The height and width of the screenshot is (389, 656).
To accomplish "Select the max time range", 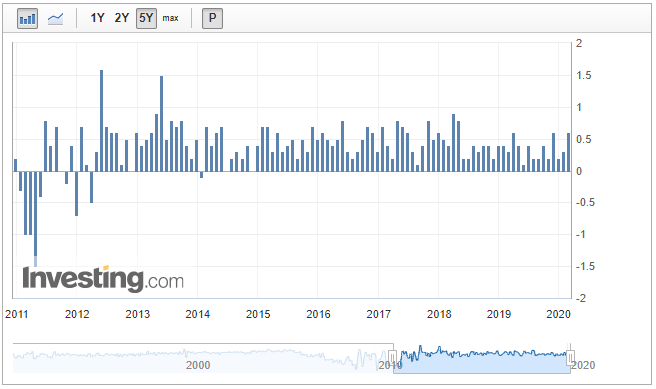I will click(170, 18).
